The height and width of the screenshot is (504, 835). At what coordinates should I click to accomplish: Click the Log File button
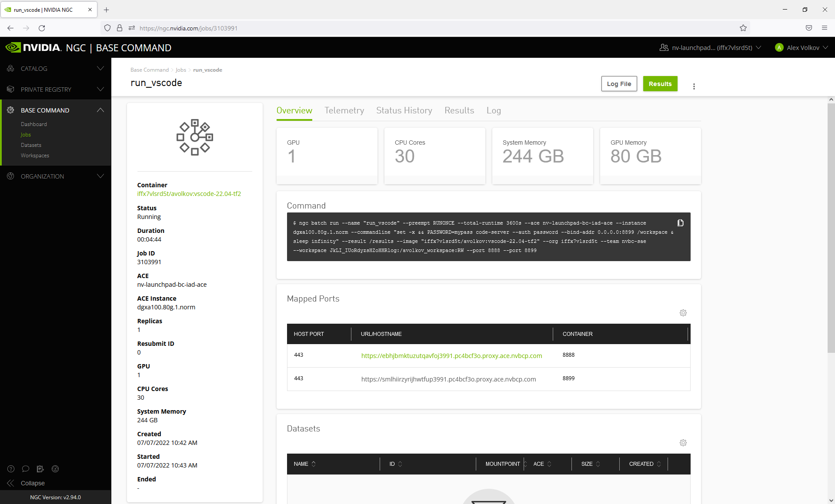[619, 84]
